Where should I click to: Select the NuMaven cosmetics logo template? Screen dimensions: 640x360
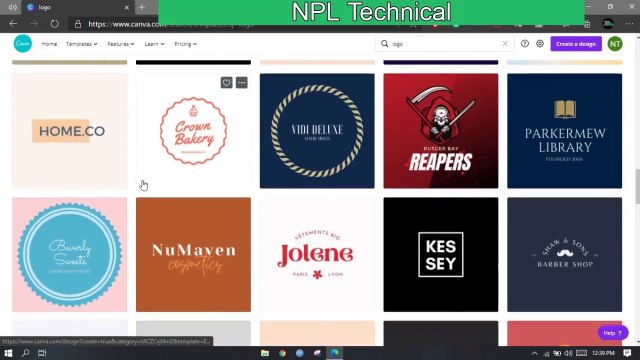193,255
